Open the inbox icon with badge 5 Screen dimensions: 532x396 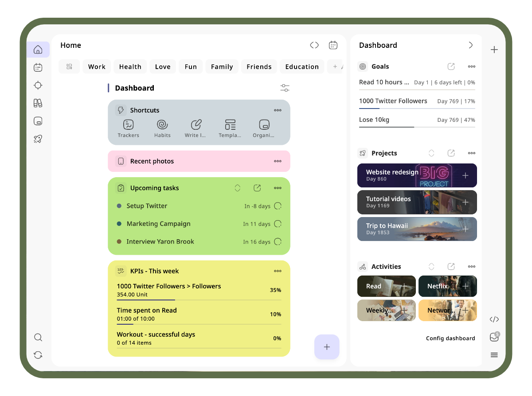[x=494, y=337]
